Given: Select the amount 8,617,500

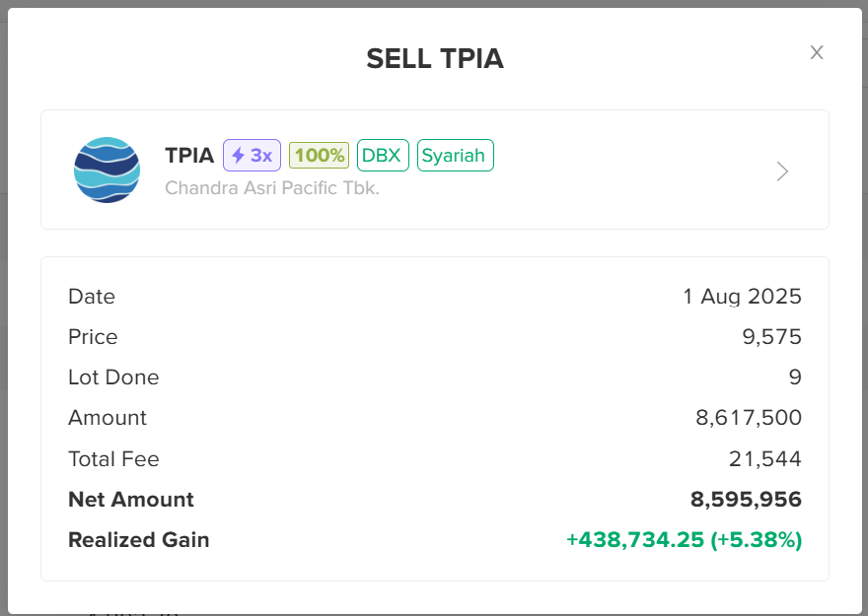Looking at the screenshot, I should (749, 418).
